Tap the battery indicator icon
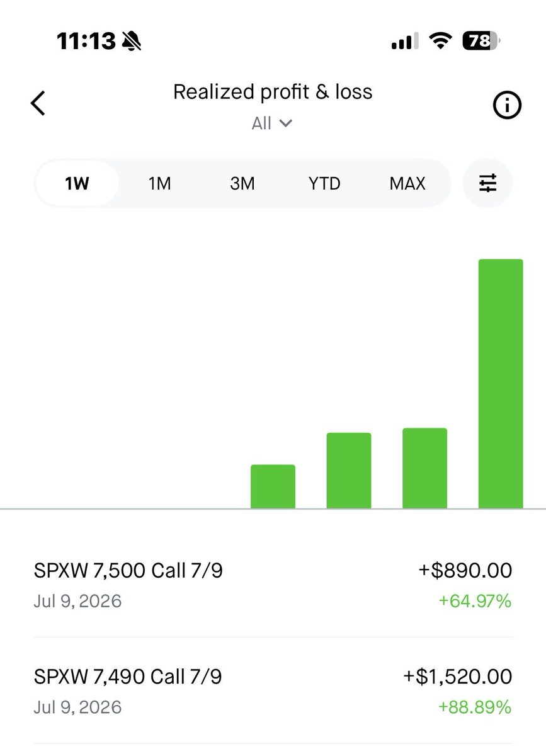Screen dimensions: 546x756 point(481,42)
